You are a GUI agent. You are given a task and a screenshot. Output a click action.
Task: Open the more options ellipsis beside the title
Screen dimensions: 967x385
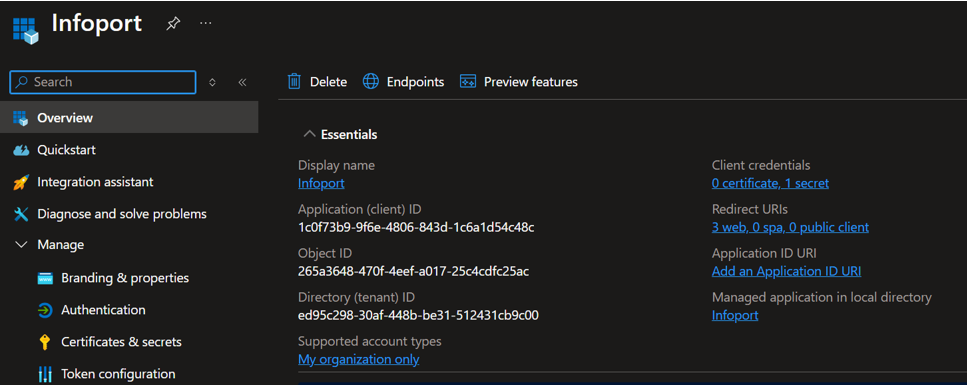click(206, 23)
